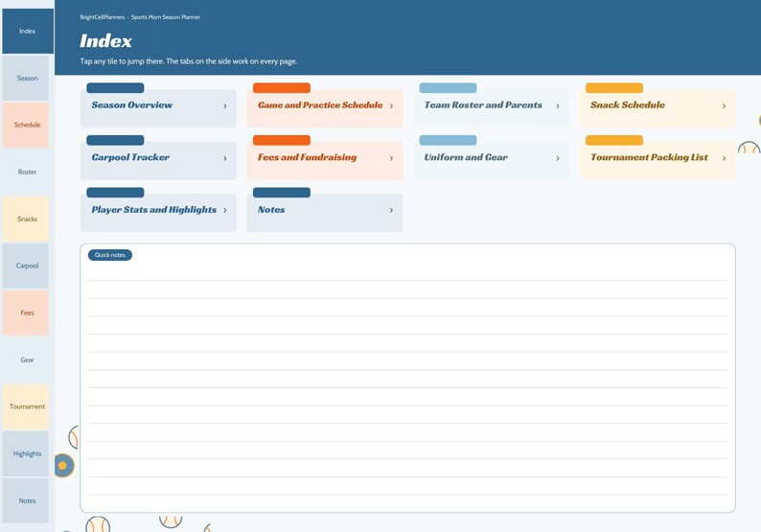Click the Index page heading
This screenshot has height=532, width=761.
[105, 41]
